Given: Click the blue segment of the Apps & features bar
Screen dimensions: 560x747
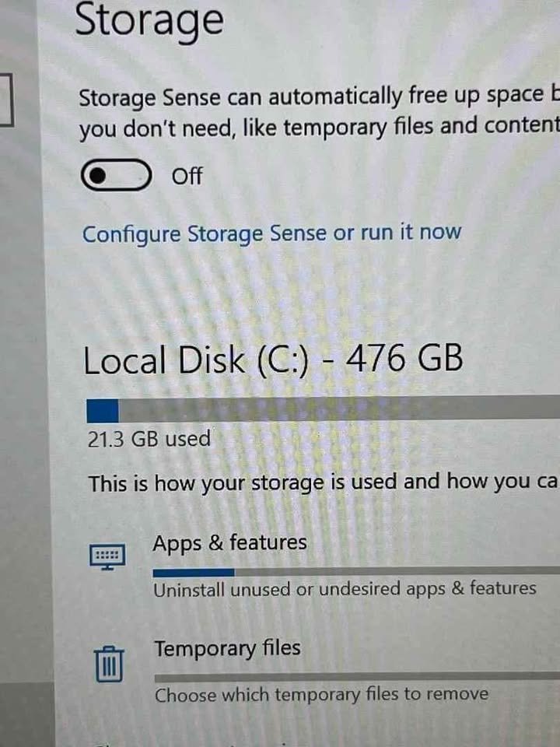Looking at the screenshot, I should (x=194, y=572).
